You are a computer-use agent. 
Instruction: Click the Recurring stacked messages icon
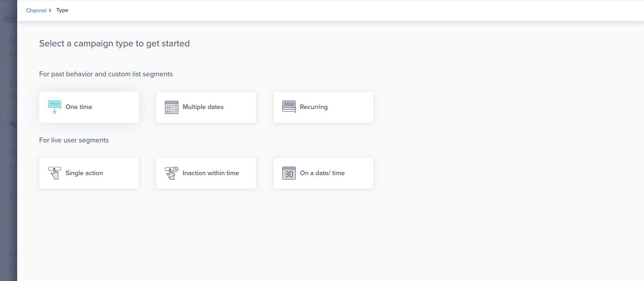coord(288,107)
